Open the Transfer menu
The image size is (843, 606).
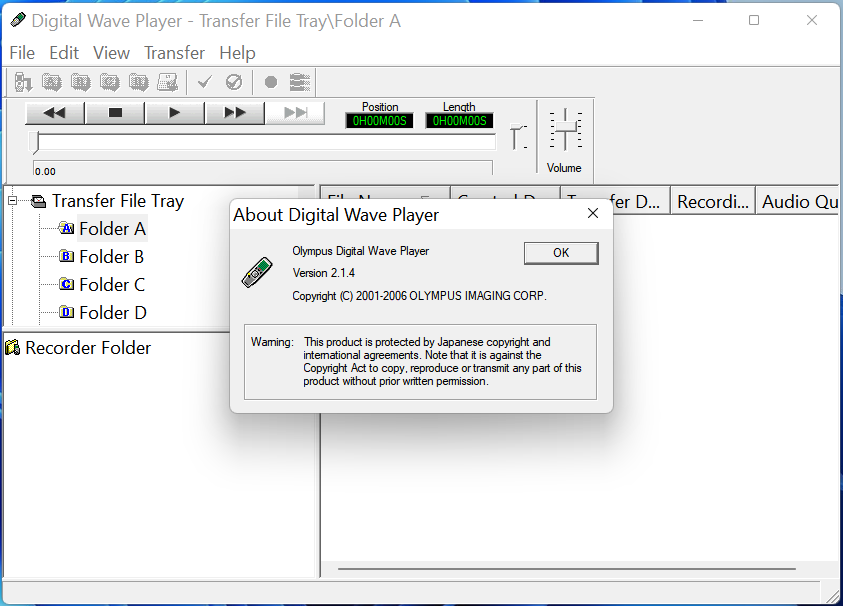174,53
